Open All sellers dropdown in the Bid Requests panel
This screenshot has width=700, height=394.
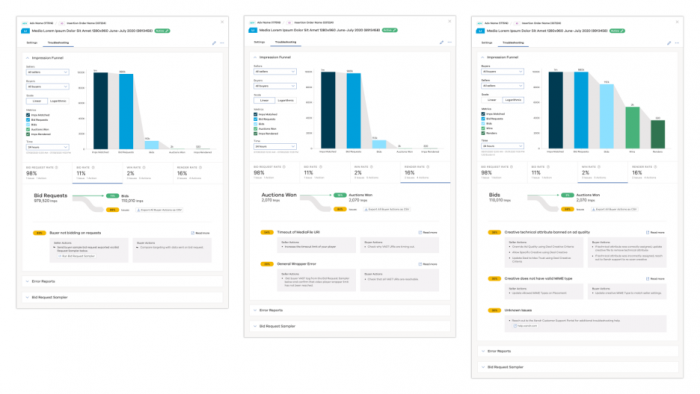(x=47, y=72)
